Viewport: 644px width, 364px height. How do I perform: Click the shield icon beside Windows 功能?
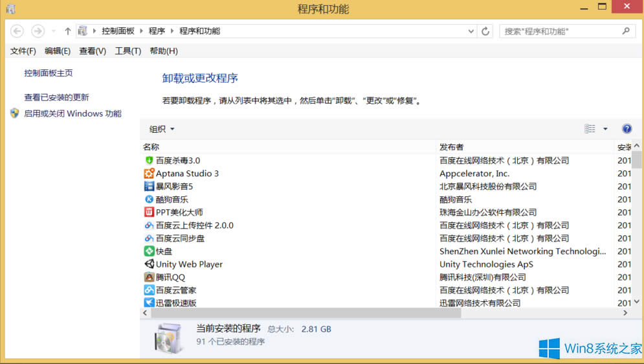15,113
